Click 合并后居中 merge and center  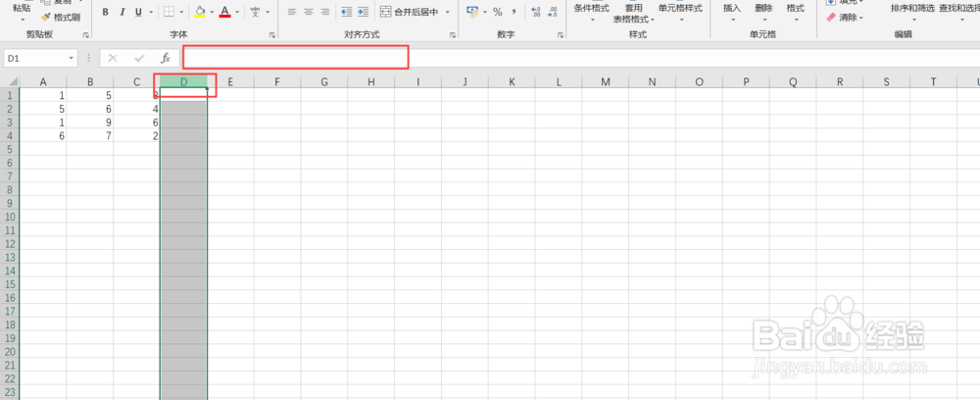point(410,12)
